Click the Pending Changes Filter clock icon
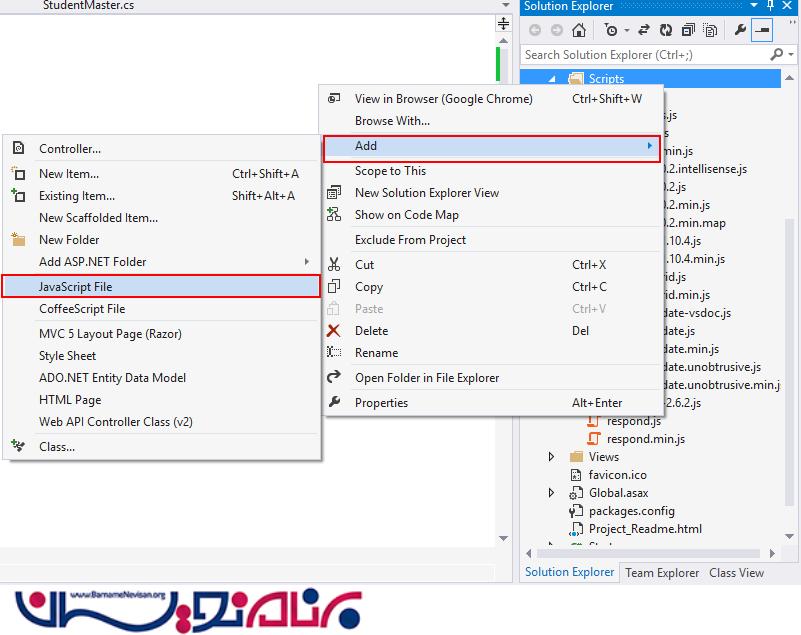This screenshot has height=635, width=801. coord(611,30)
